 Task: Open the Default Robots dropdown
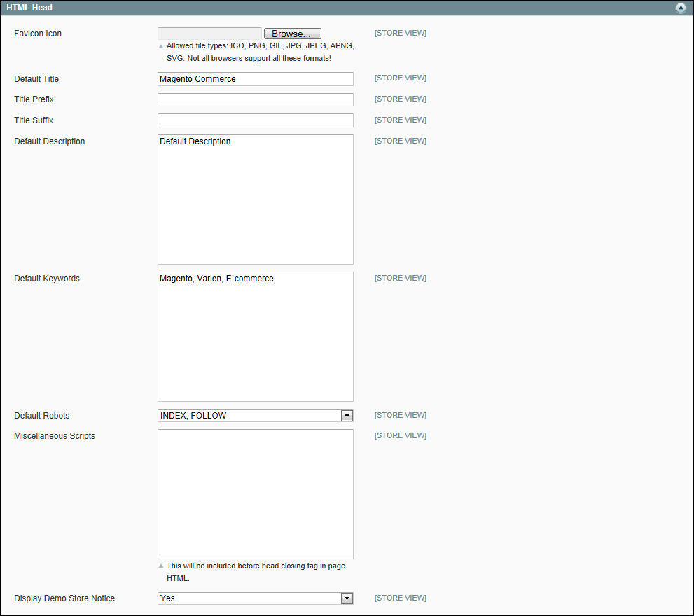[x=256, y=416]
